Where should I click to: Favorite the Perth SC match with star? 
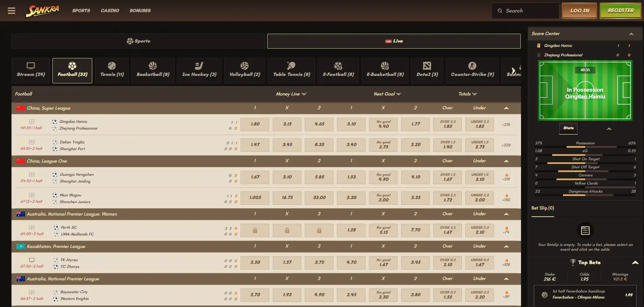pyautogui.click(x=23, y=227)
